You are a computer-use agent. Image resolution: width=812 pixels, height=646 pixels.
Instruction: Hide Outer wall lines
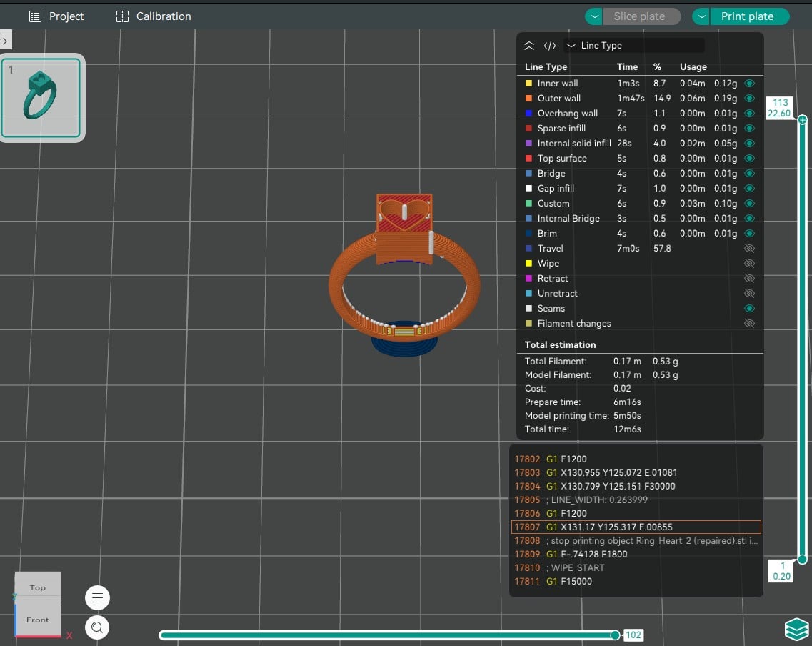click(x=749, y=99)
